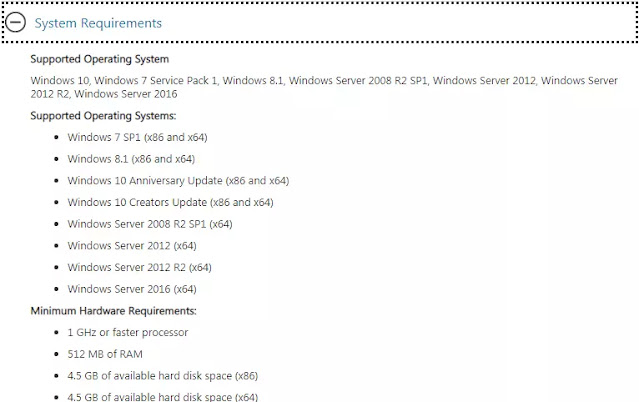Click the text line starting with 2012 R2
639x402 pixels.
tap(104, 94)
